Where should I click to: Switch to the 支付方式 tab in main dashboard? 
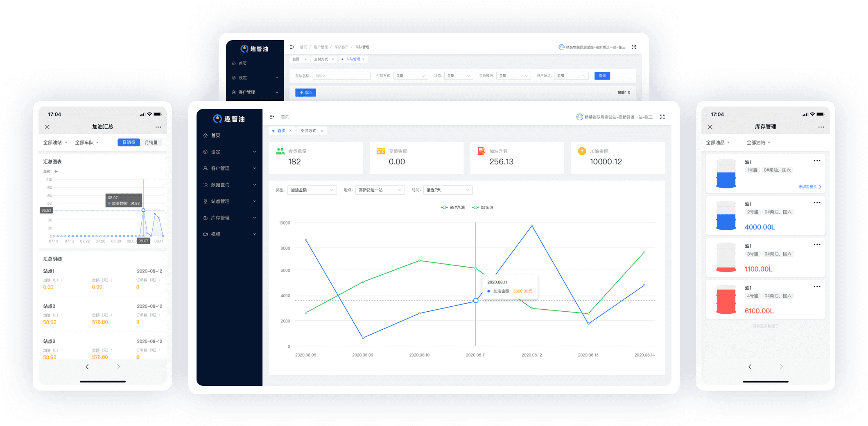point(308,131)
